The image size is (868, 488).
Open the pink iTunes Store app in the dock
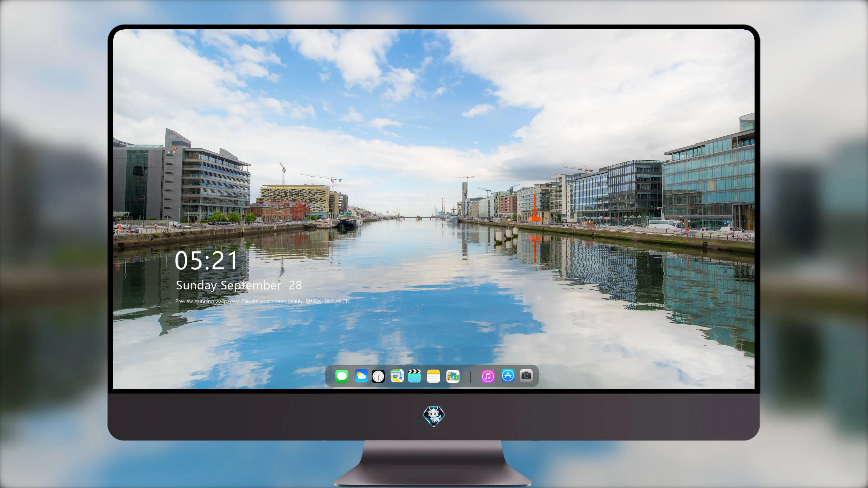488,376
